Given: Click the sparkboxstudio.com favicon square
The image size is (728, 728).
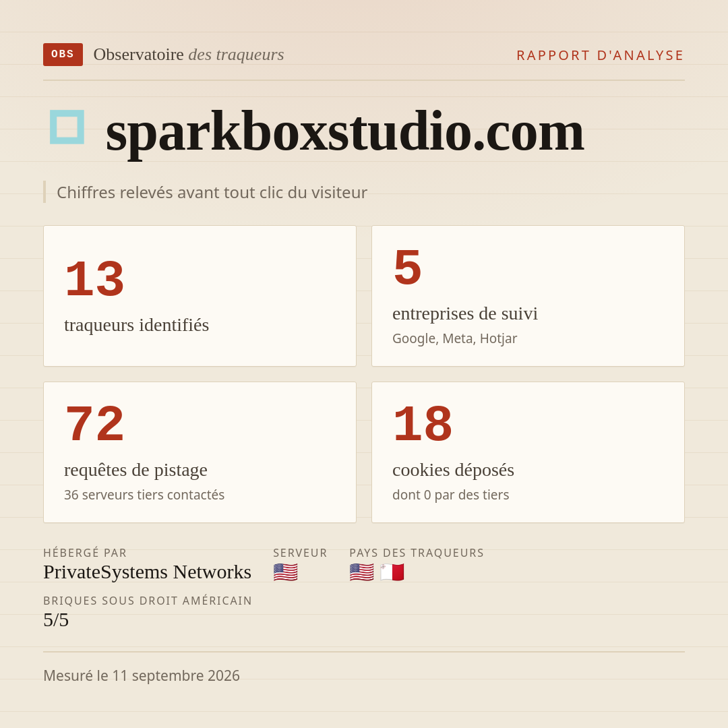Looking at the screenshot, I should click(67, 127).
